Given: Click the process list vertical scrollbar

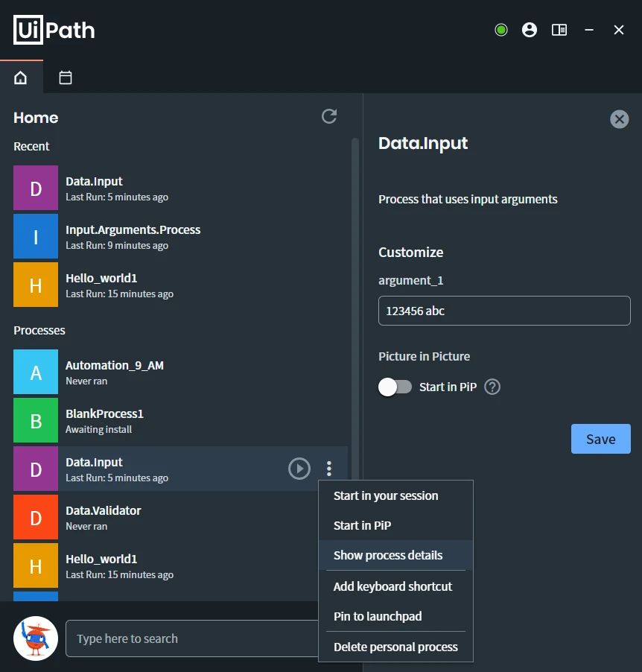Looking at the screenshot, I should click(x=355, y=308).
